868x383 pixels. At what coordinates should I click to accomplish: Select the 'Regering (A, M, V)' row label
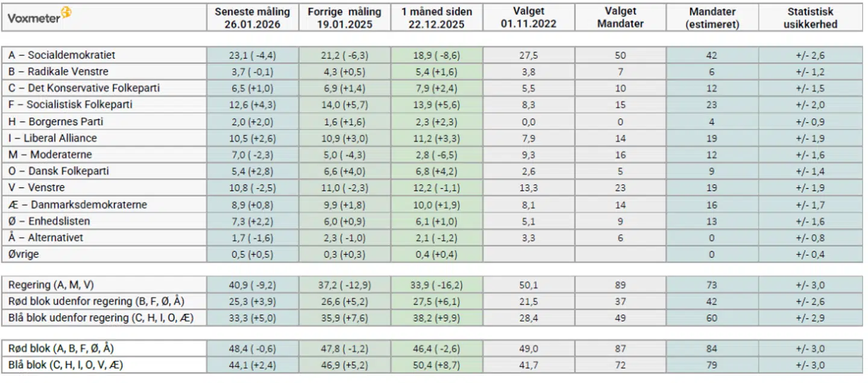pyautogui.click(x=50, y=285)
